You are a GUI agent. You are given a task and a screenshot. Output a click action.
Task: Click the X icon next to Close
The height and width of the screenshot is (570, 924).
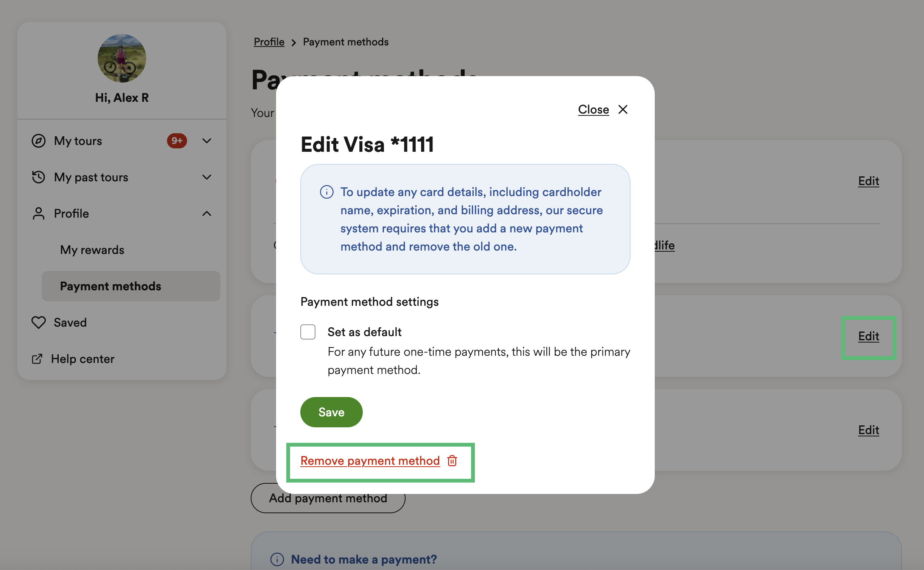(623, 109)
